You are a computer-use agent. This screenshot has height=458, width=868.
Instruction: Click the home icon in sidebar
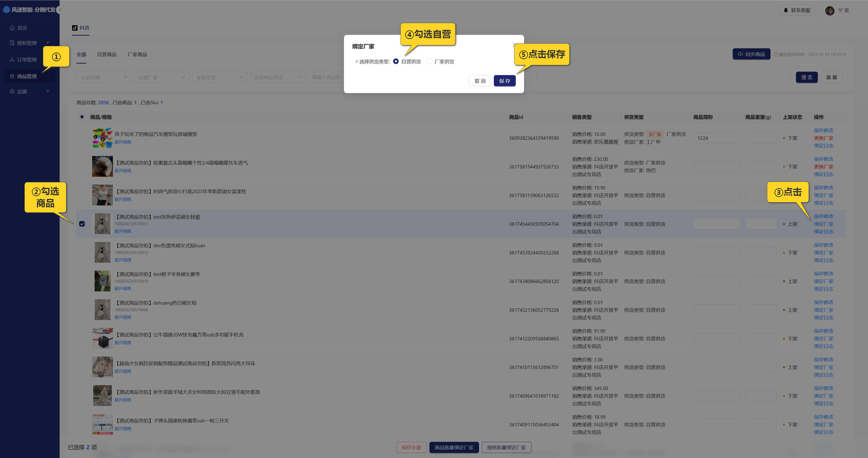[x=12, y=28]
